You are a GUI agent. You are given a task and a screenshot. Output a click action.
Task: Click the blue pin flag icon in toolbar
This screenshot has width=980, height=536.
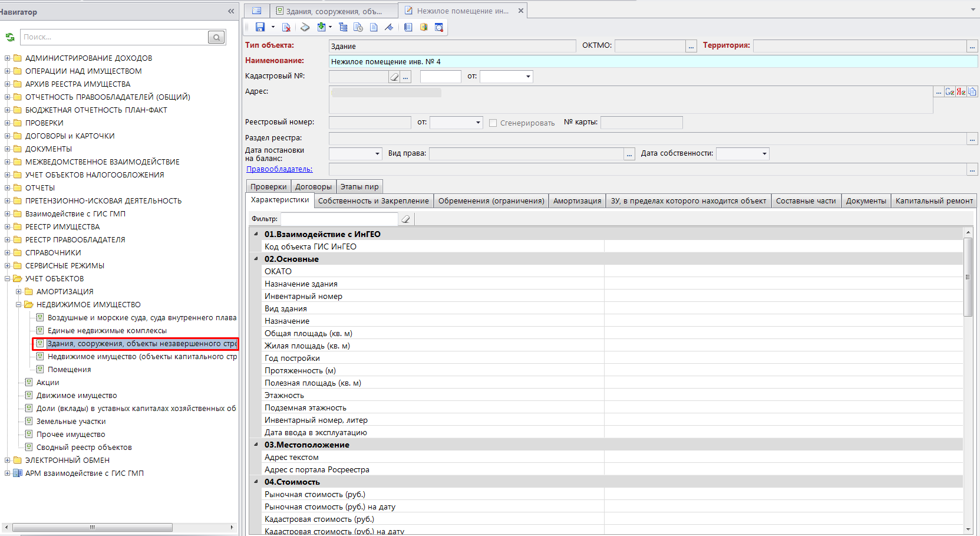tap(389, 27)
